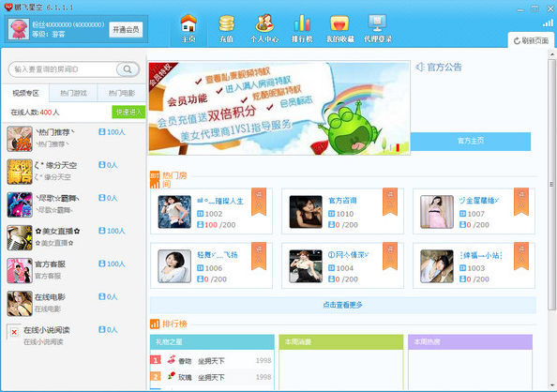The height and width of the screenshot is (392, 557).
Task: Click the page vertical scrollbar
Action: point(551,185)
